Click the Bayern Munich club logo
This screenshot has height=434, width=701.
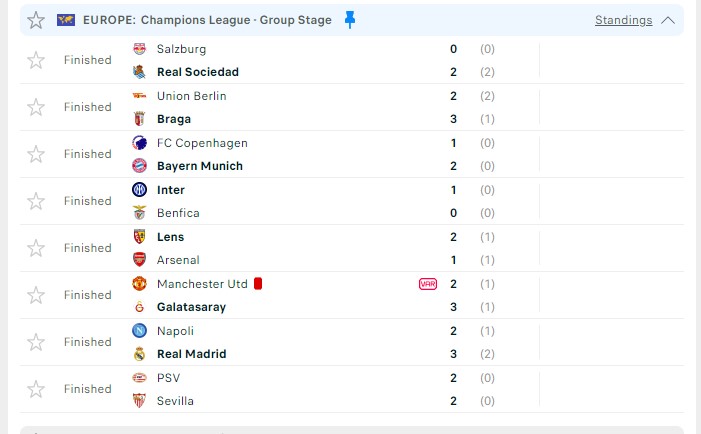click(x=139, y=166)
